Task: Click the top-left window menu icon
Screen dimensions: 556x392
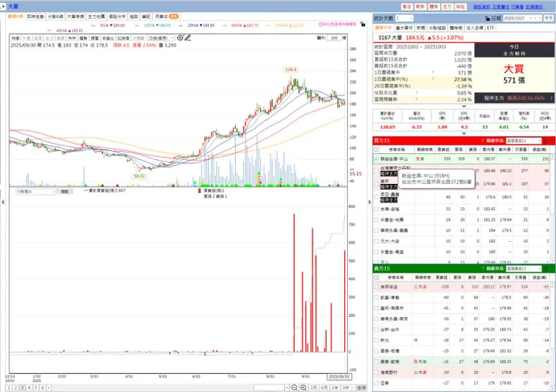Action: 3,6
